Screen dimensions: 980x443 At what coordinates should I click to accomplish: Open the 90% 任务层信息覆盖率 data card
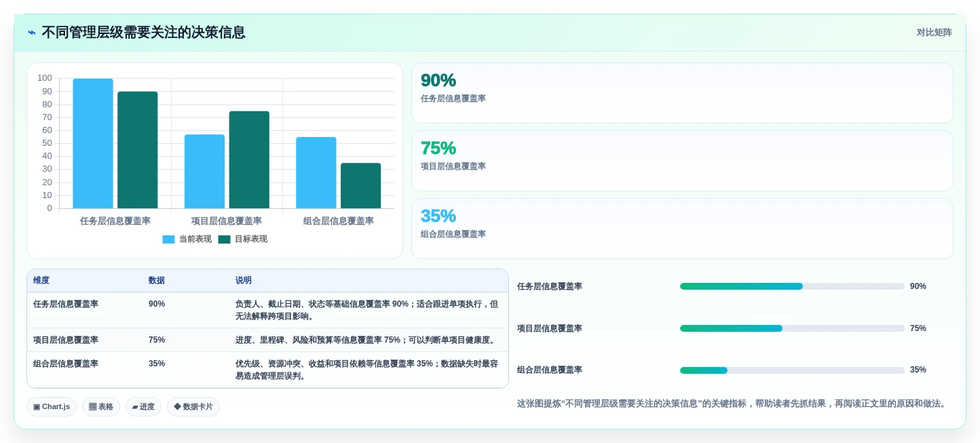[682, 93]
